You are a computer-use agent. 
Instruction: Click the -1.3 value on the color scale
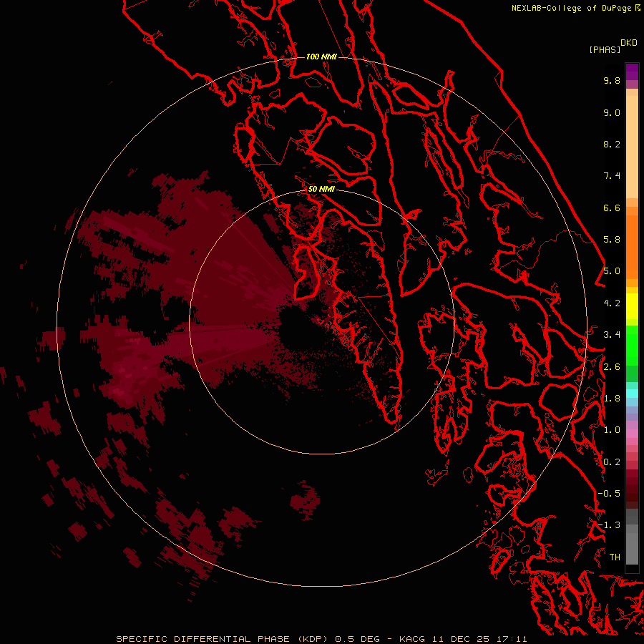pyautogui.click(x=609, y=525)
